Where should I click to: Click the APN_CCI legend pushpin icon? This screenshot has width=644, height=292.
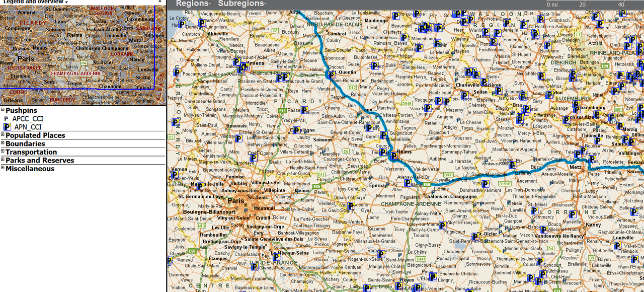(7, 127)
